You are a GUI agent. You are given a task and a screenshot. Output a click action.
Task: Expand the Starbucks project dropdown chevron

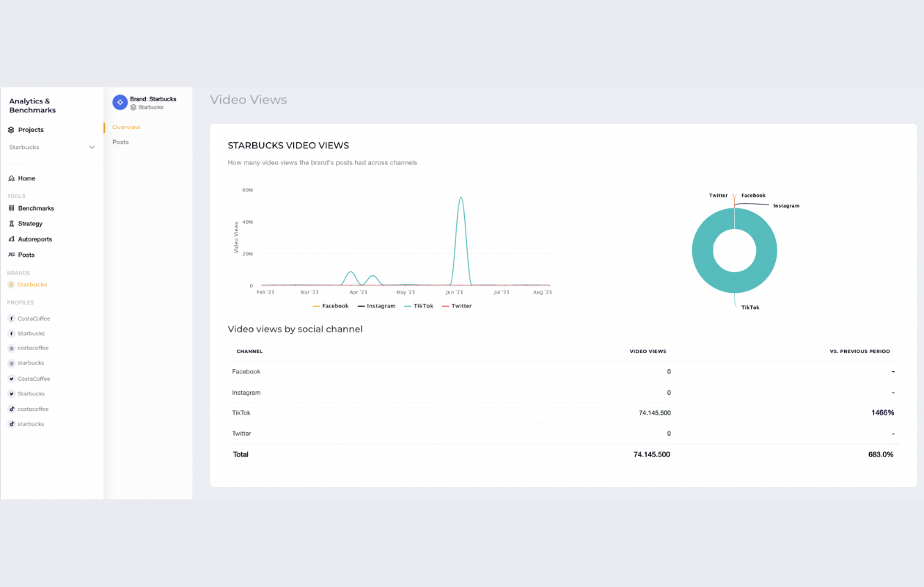(92, 147)
